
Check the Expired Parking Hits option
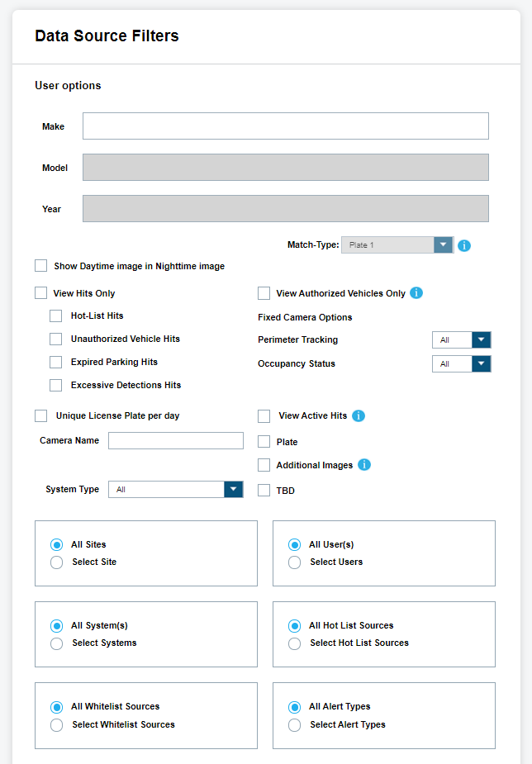tap(56, 362)
